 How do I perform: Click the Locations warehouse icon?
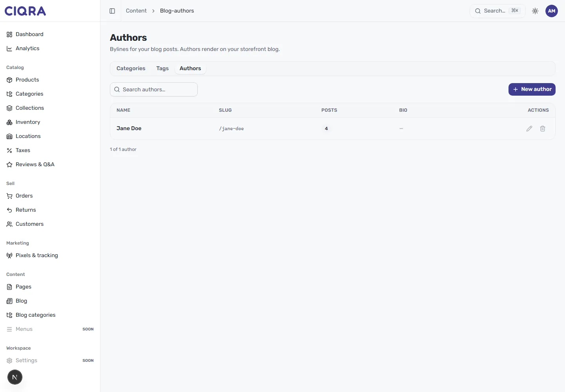(9, 136)
